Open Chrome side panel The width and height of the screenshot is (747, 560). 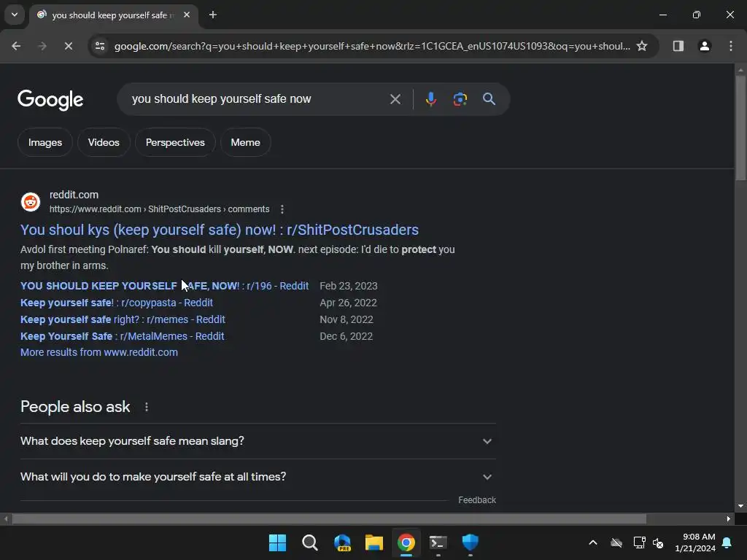678,46
